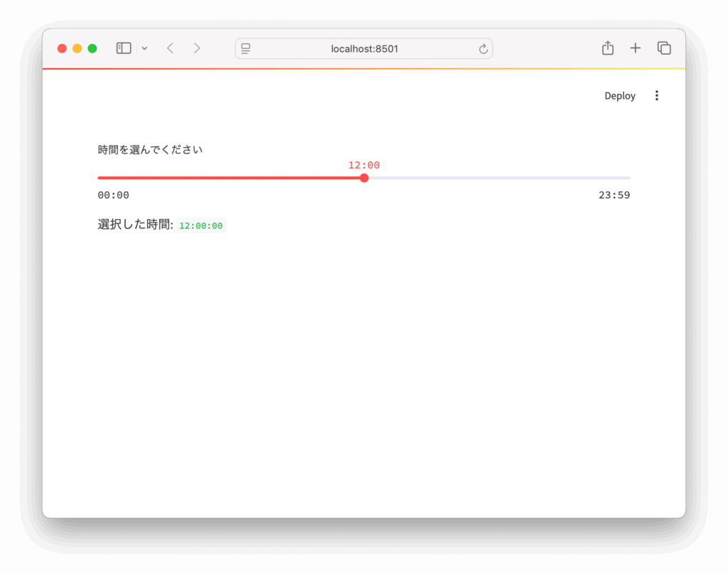The width and height of the screenshot is (728, 574).
Task: Focus the localhost:8501 address field
Action: 364,48
